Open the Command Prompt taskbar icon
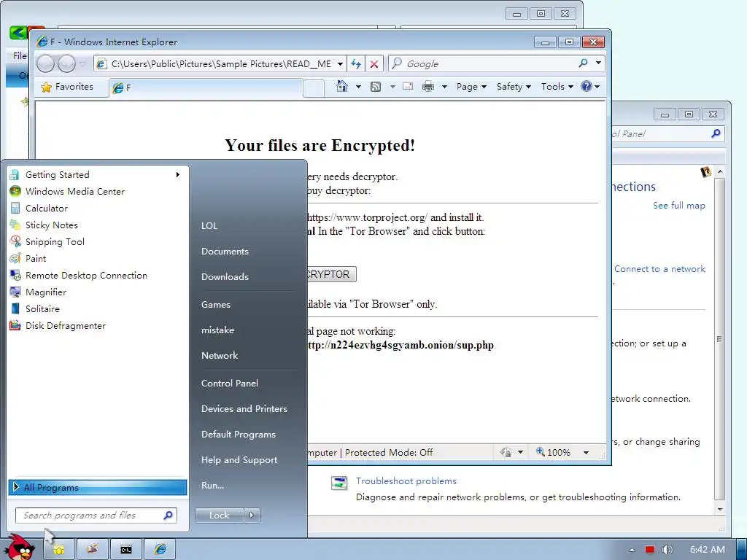747x560 pixels. point(125,550)
